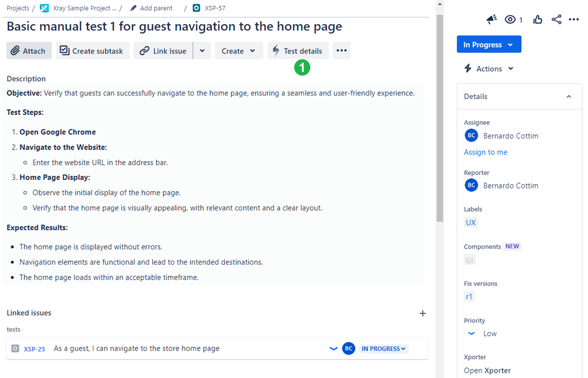The width and height of the screenshot is (588, 378).
Task: Add a linked issue with plus icon
Action: (x=423, y=313)
